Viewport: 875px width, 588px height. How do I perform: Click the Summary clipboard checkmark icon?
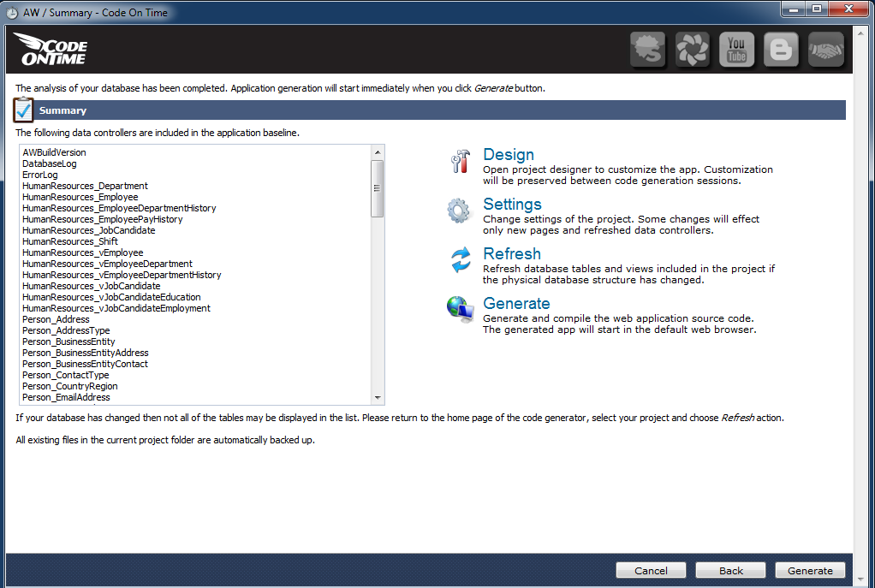click(x=23, y=110)
